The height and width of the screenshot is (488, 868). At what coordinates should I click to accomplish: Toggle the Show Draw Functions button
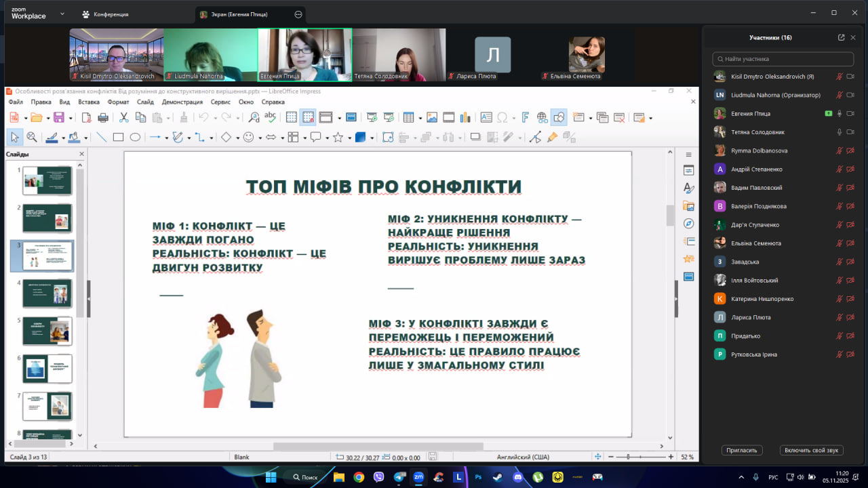click(559, 117)
